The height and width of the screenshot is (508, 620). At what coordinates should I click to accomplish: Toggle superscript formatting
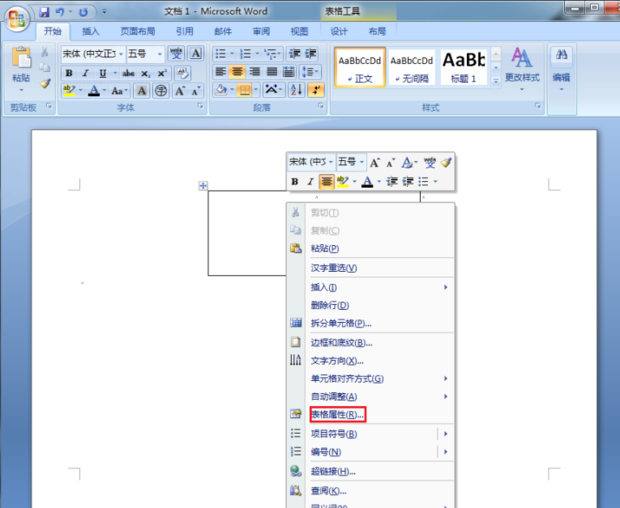click(162, 74)
